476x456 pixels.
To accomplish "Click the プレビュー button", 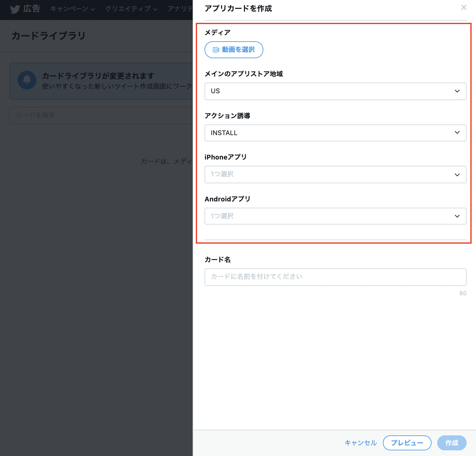I will (407, 443).
